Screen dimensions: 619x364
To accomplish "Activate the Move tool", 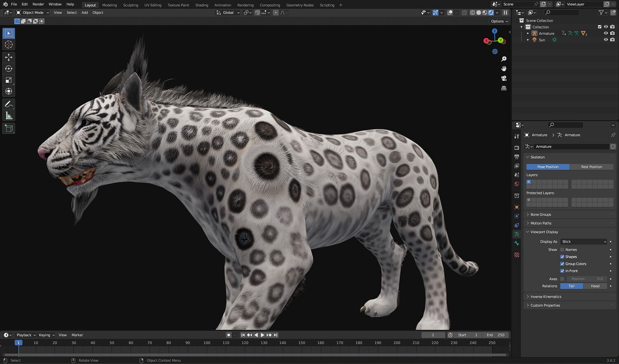I will [9, 57].
